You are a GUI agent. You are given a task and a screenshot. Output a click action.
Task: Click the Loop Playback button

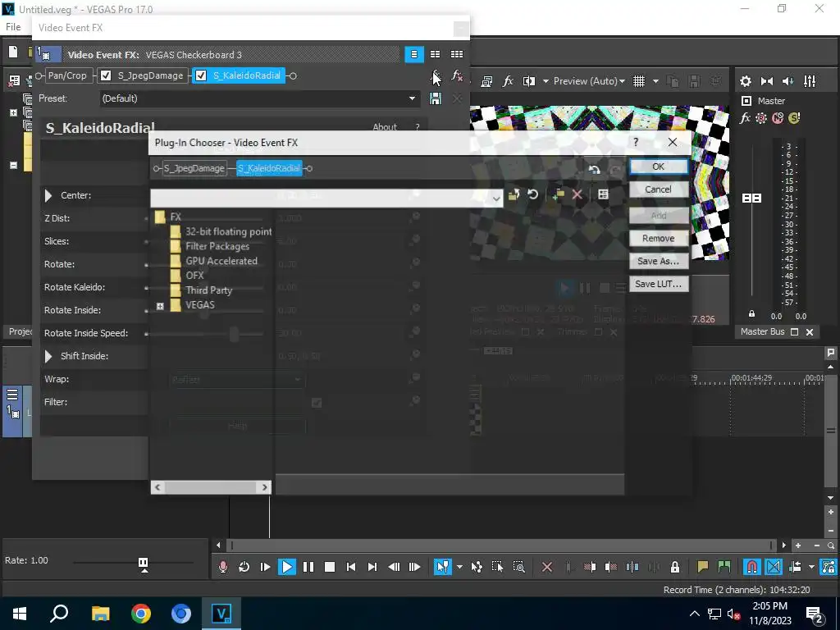[x=244, y=567]
